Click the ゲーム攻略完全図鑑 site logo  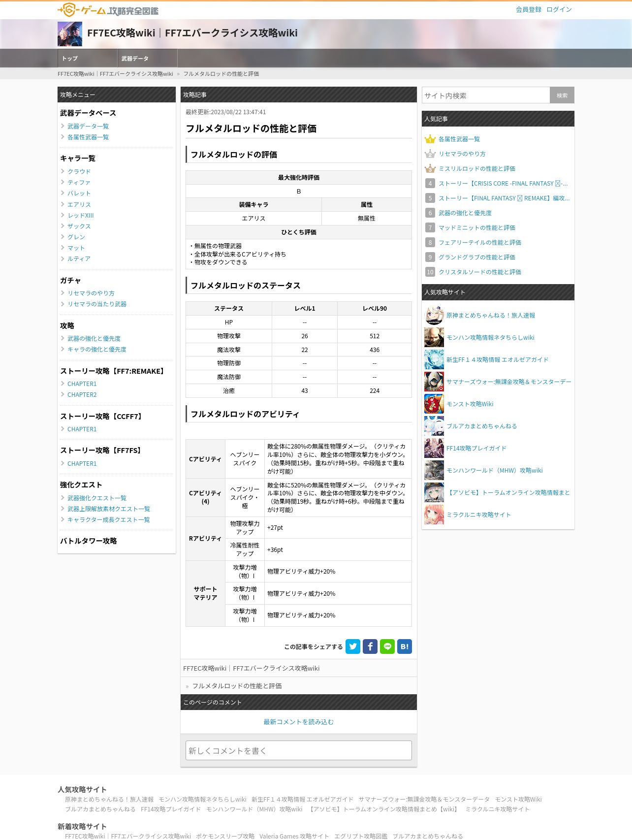(108, 10)
